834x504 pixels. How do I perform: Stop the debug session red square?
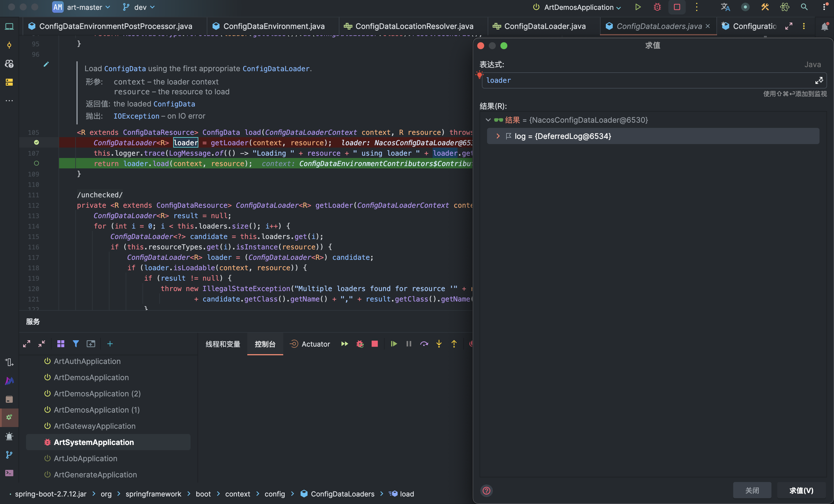(x=375, y=344)
